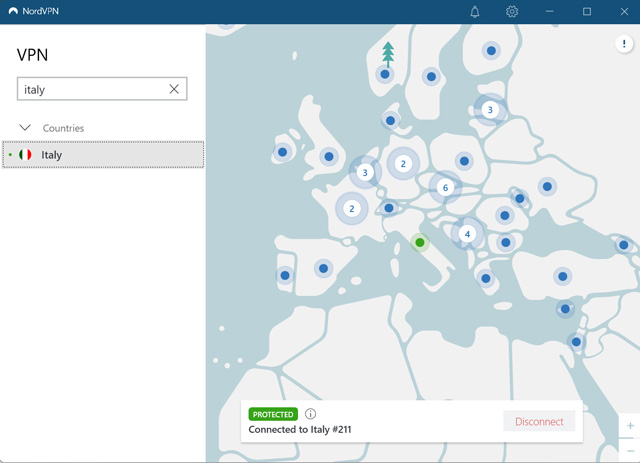Select the Switzerland server pin
640x463 pixels.
[389, 208]
